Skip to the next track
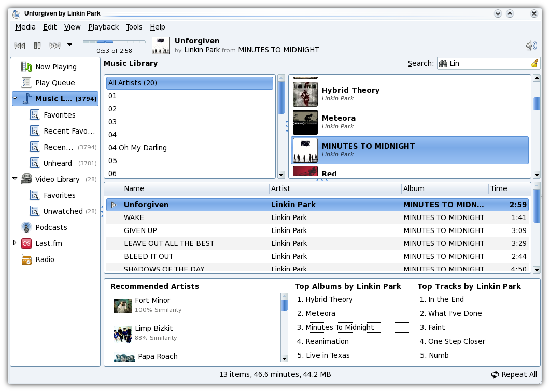Viewport: 550px width, 392px height. 54,46
